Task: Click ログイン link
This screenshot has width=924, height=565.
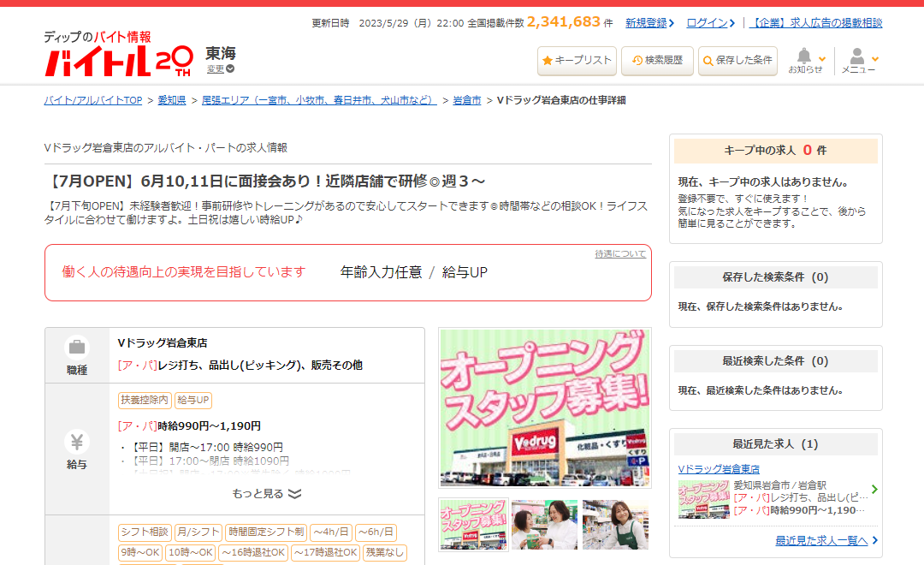Action: click(x=710, y=23)
